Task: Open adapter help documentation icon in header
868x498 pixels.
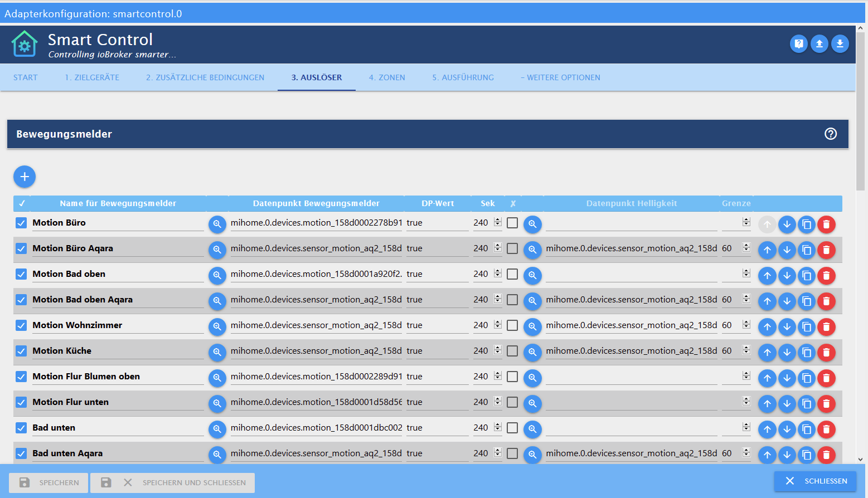Action: [x=798, y=43]
